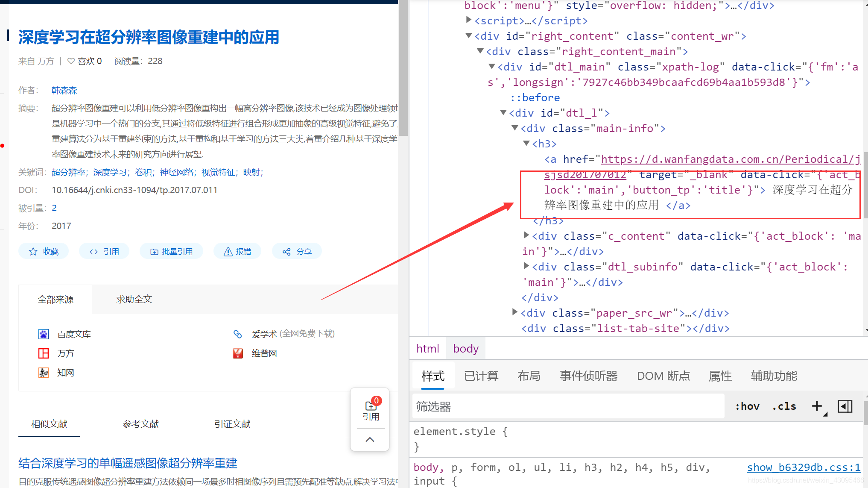
Task: Click the code icon on 引用 button
Action: pyautogui.click(x=94, y=252)
